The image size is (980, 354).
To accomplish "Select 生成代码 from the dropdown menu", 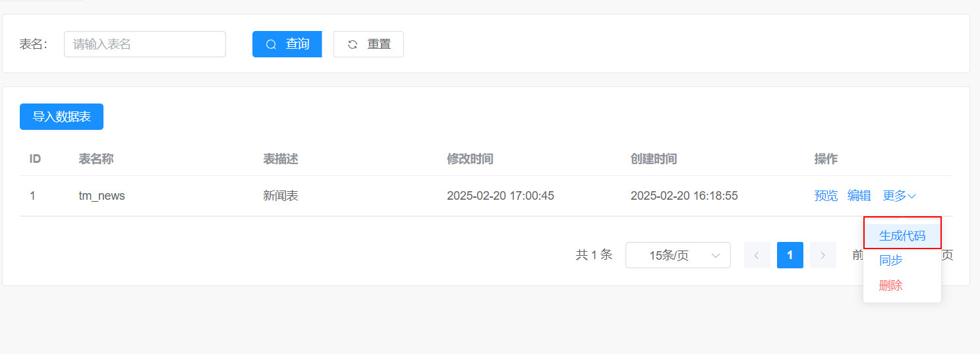I will point(902,235).
